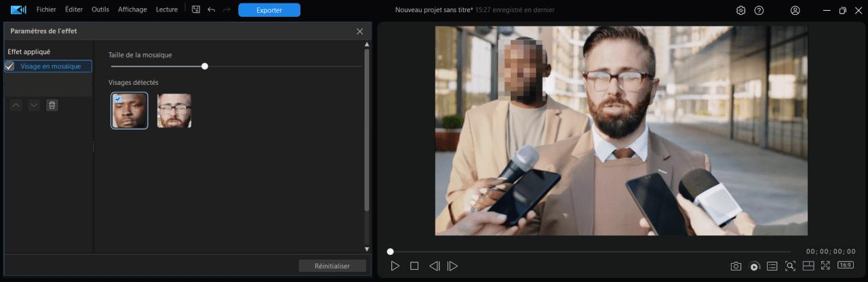Expand the preview to full screen
This screenshot has width=868, height=282.
pos(825,266)
